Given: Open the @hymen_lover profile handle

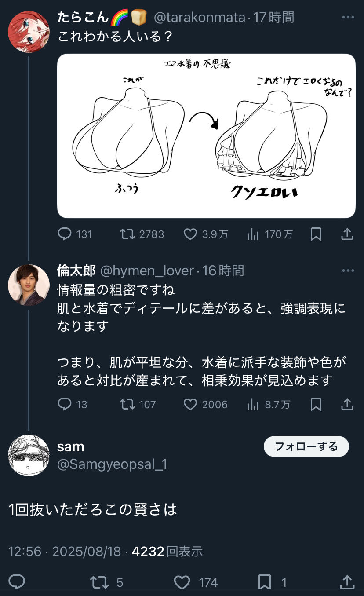Looking at the screenshot, I should point(147,271).
